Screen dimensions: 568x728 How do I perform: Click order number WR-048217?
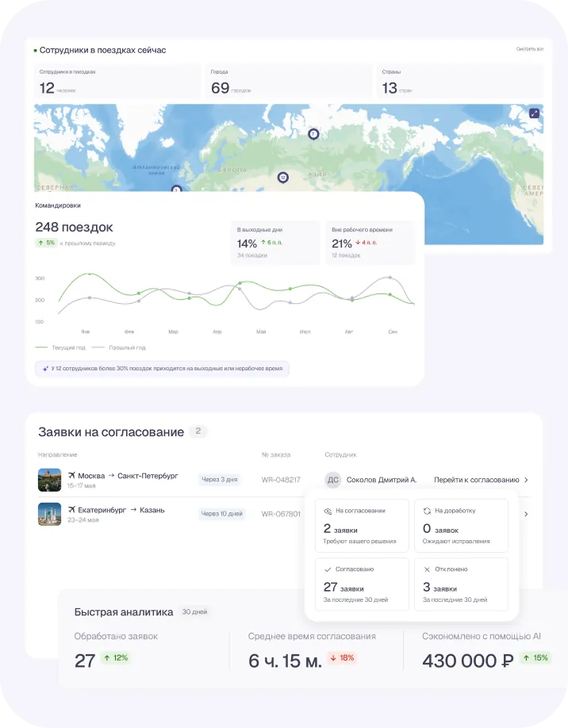click(281, 480)
